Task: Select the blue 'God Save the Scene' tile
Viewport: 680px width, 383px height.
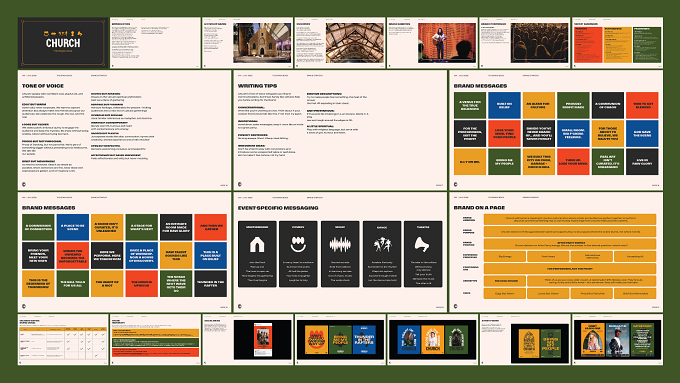Action: click(x=642, y=134)
